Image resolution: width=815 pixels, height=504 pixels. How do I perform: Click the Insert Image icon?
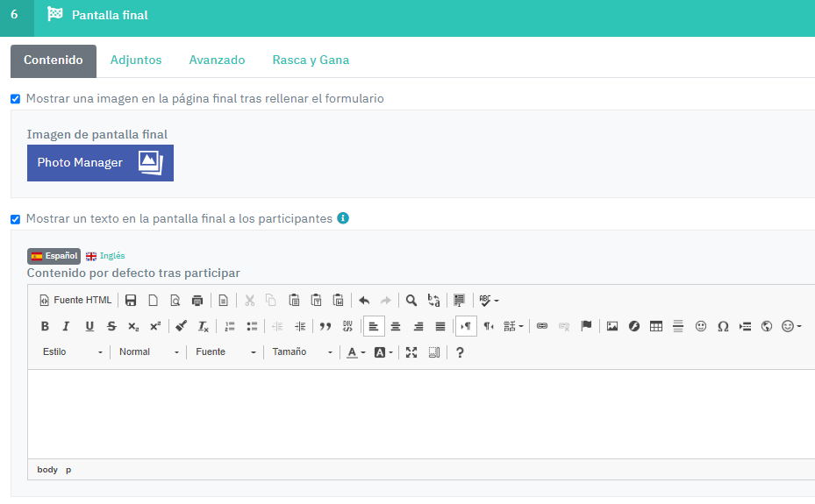pyautogui.click(x=612, y=326)
